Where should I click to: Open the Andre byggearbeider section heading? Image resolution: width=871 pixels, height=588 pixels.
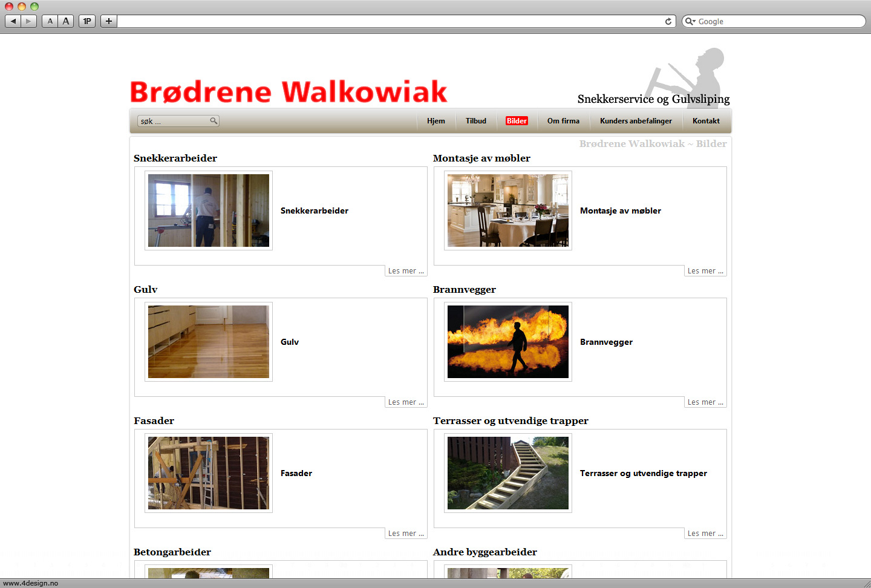coord(485,552)
